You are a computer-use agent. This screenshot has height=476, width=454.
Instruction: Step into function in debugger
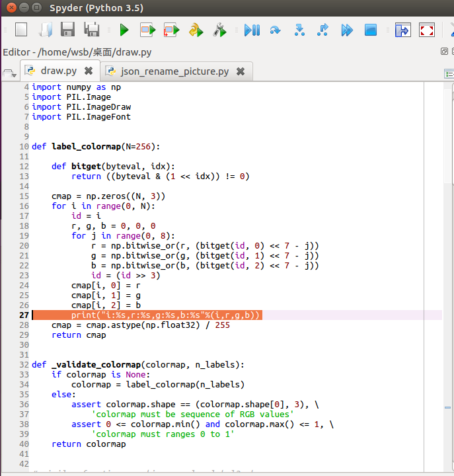click(x=299, y=30)
